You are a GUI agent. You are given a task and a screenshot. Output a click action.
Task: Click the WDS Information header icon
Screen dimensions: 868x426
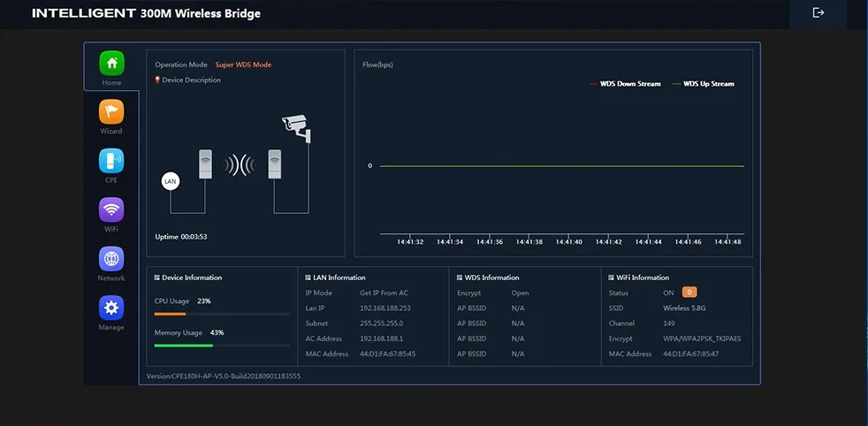tap(460, 278)
